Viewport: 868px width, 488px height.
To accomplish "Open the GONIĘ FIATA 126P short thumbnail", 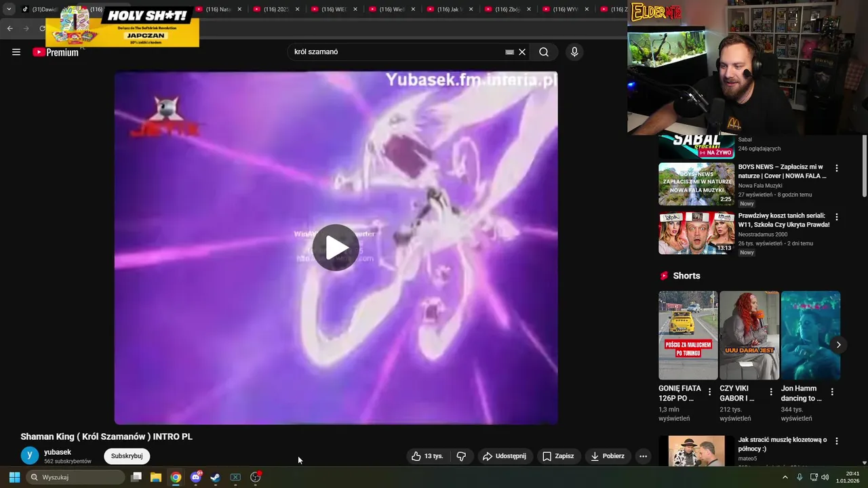I will click(688, 335).
